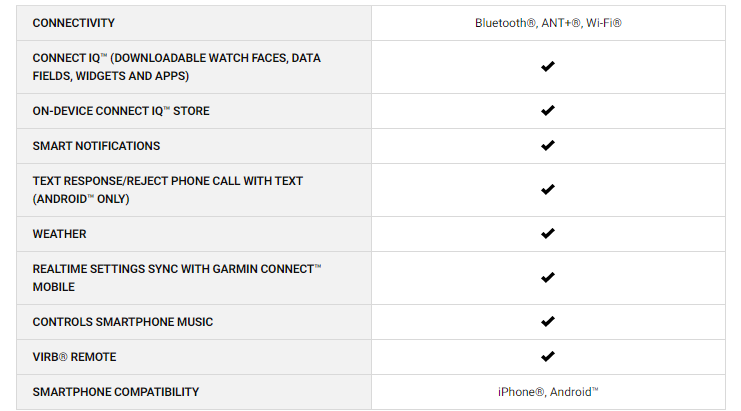Image resolution: width=741 pixels, height=411 pixels.
Task: Select the Smartphone Compatibility label
Action: point(116,392)
